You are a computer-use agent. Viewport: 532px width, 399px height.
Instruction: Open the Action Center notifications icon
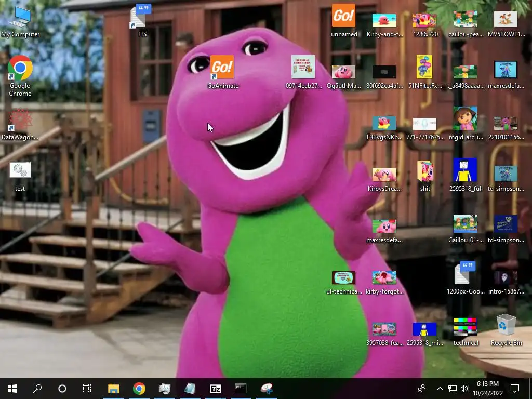[515, 389]
